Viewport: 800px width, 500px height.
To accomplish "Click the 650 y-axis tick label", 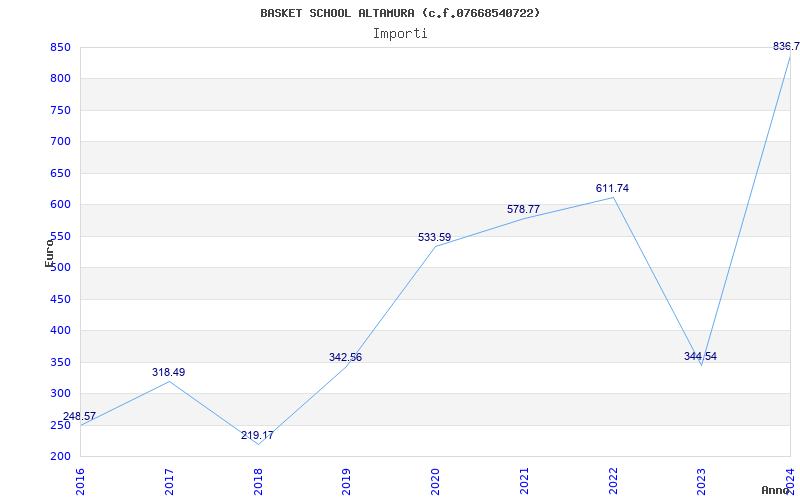I will tap(60, 173).
